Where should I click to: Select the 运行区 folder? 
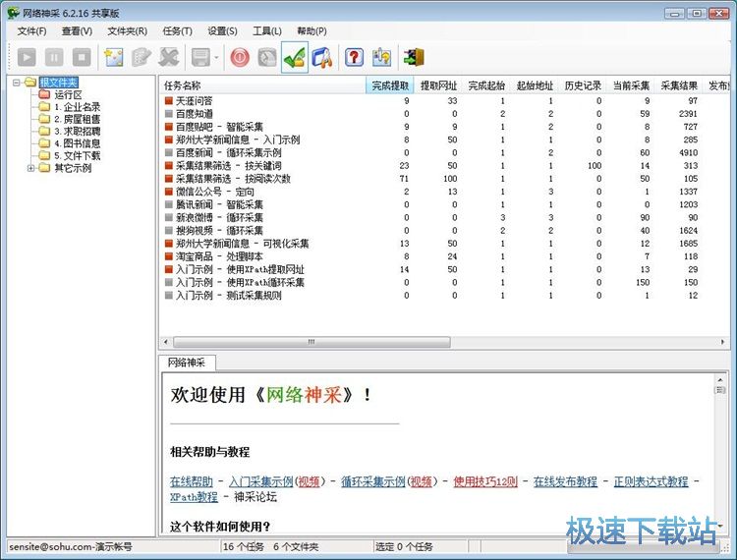(68, 95)
